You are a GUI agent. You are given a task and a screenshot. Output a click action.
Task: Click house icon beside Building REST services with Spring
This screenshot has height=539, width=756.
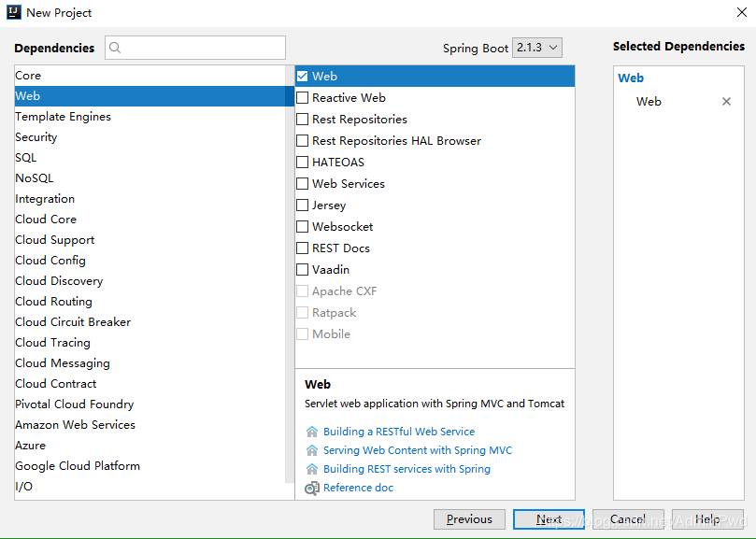click(x=312, y=469)
